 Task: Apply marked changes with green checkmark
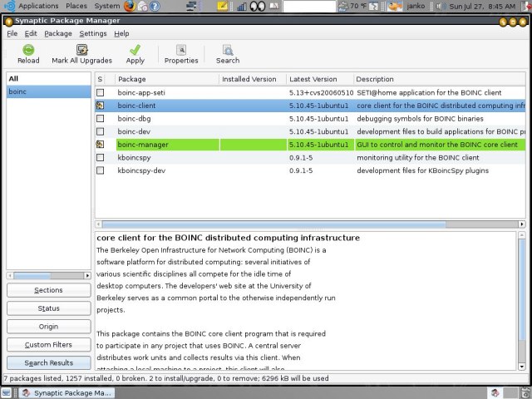click(x=135, y=50)
